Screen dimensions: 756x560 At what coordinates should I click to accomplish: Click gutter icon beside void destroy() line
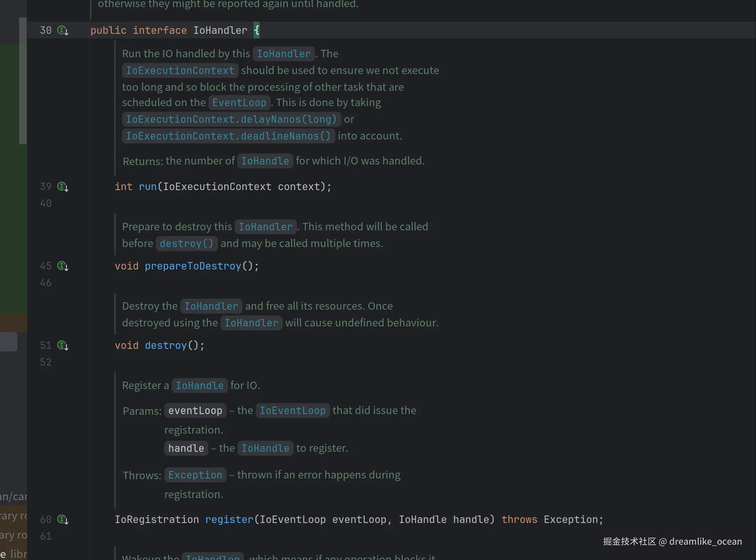click(x=63, y=345)
